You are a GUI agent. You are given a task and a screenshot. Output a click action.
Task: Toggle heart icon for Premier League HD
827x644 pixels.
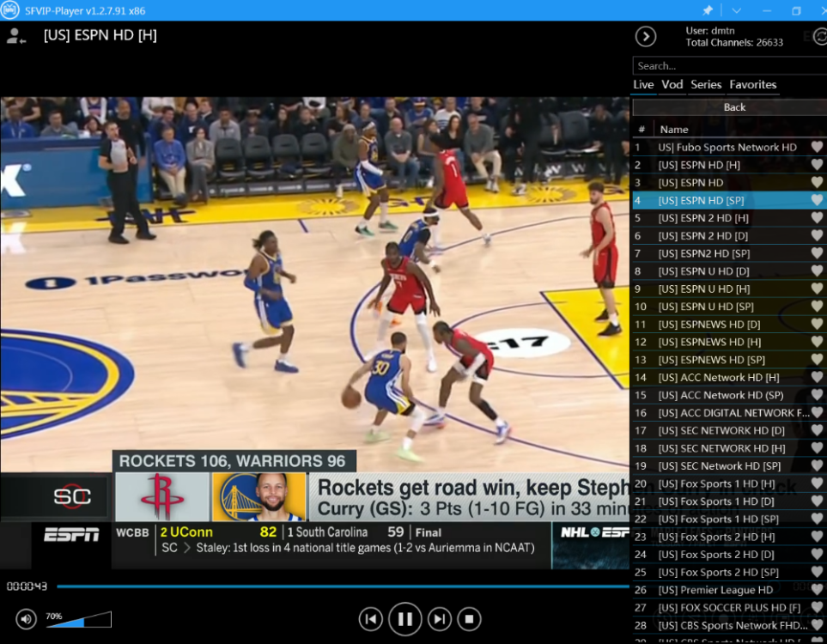[x=817, y=590]
